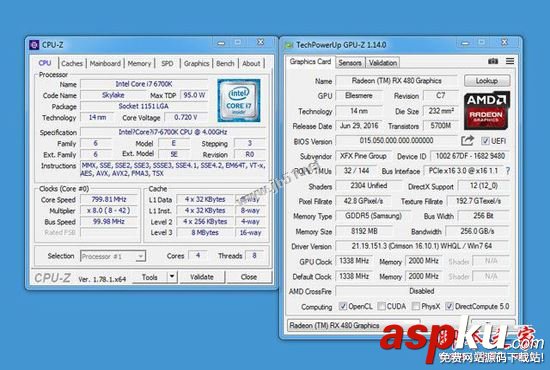Toggle the UEFI checkbox
550x370 pixels.
[x=485, y=141]
